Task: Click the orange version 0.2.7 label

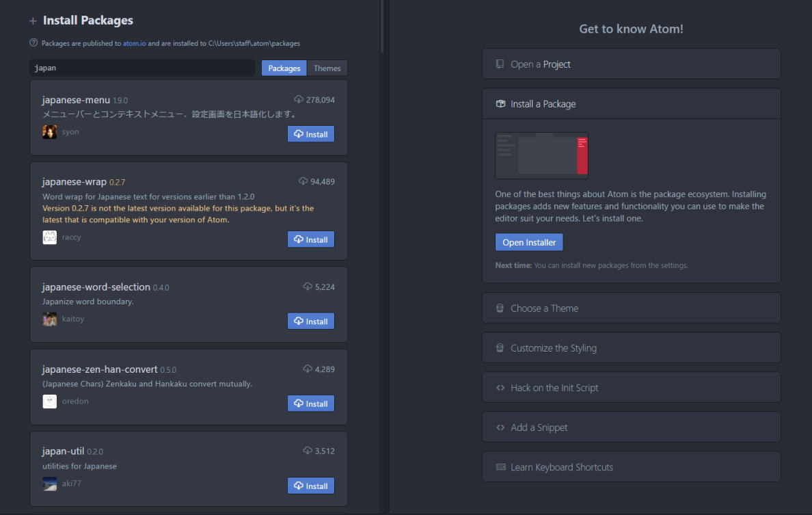Action: point(117,183)
